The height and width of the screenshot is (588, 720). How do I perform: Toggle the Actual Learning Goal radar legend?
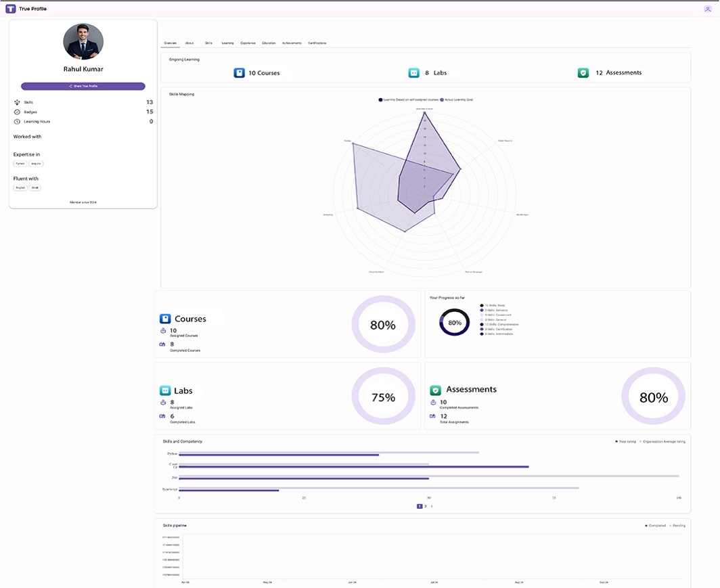[456, 99]
